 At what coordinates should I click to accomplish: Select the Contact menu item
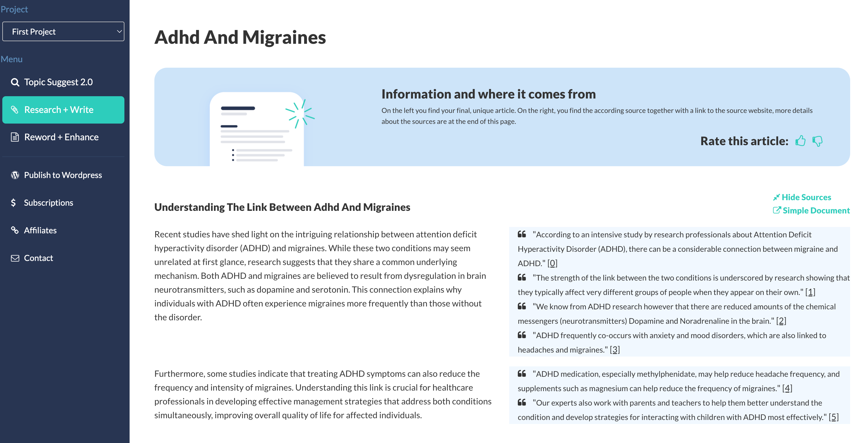[x=38, y=258]
